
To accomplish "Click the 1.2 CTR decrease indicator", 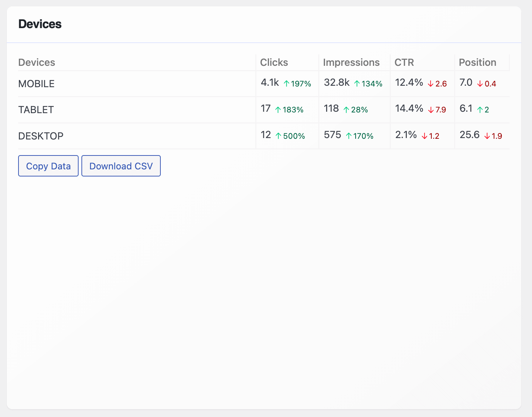I will [x=430, y=136].
